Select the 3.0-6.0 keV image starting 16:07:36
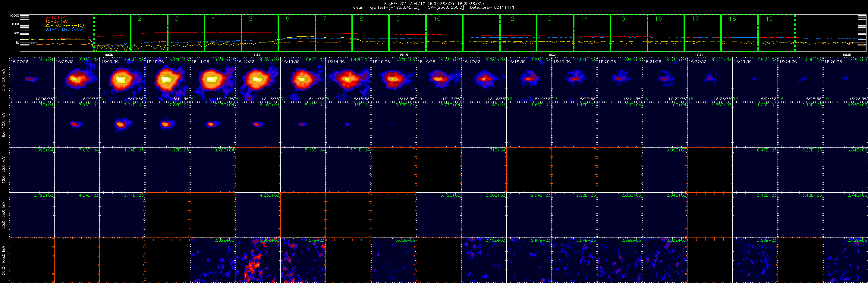Image resolution: width=868 pixels, height=283 pixels. click(x=32, y=79)
